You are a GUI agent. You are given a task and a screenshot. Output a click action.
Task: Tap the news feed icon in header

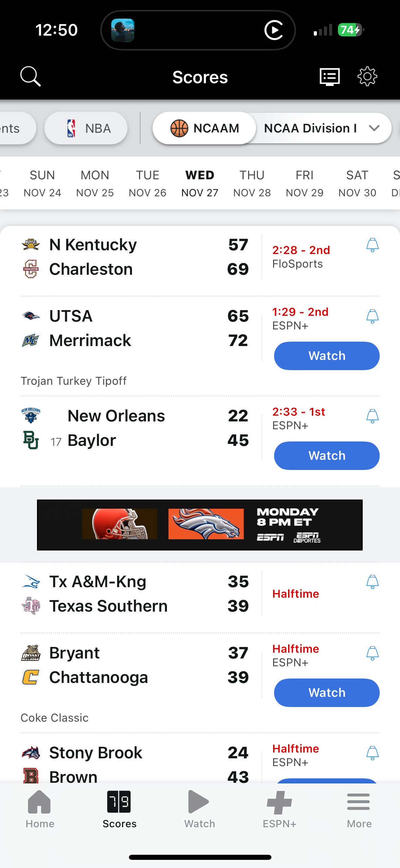(x=329, y=76)
